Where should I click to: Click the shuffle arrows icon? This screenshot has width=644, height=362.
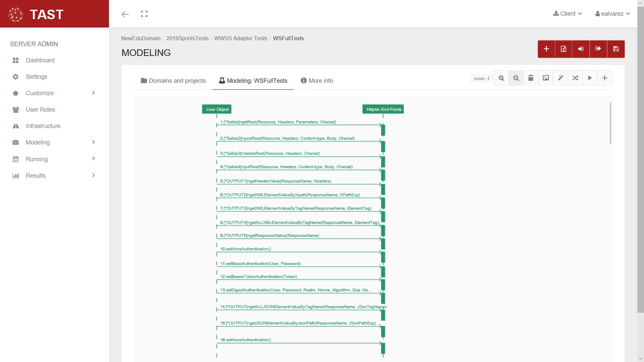pyautogui.click(x=575, y=78)
